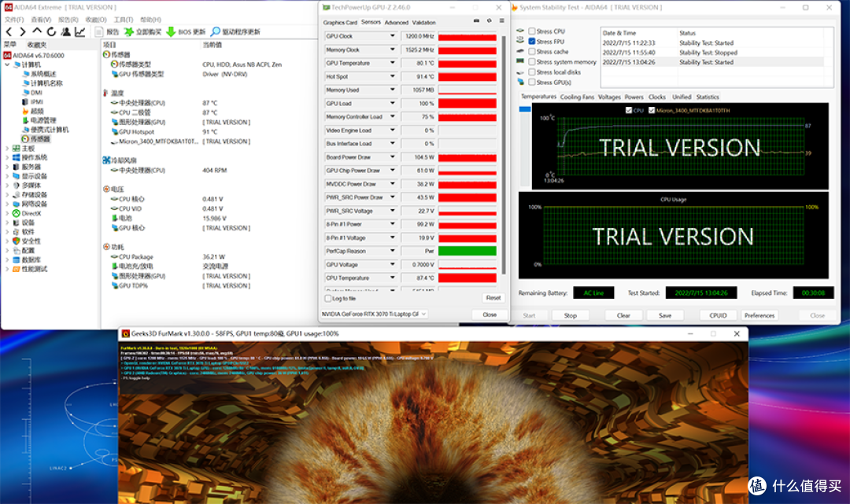Select 传感器 sensor tree item
Screen dimensions: 850x504
click(40, 139)
